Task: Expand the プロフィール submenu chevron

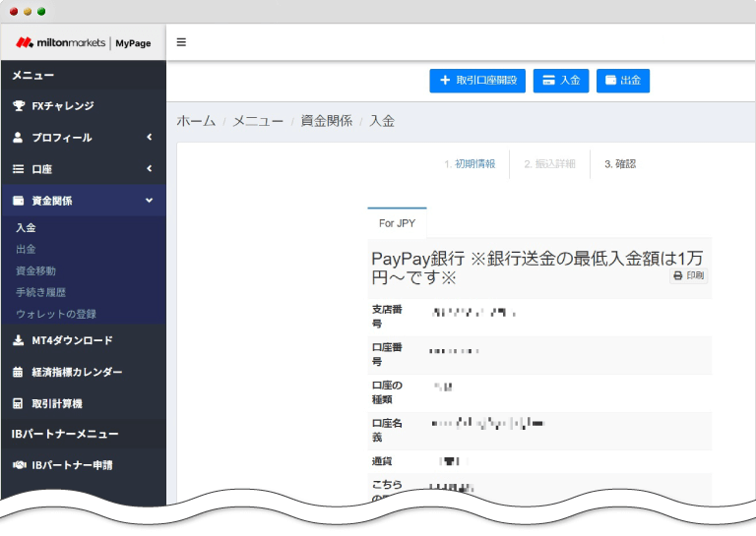Action: tap(150, 138)
